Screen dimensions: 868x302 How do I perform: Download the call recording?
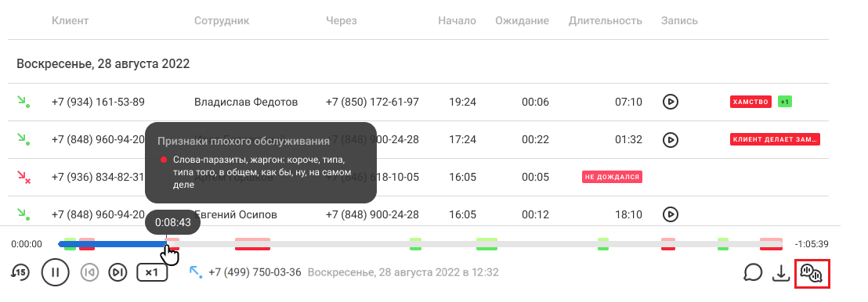(780, 272)
